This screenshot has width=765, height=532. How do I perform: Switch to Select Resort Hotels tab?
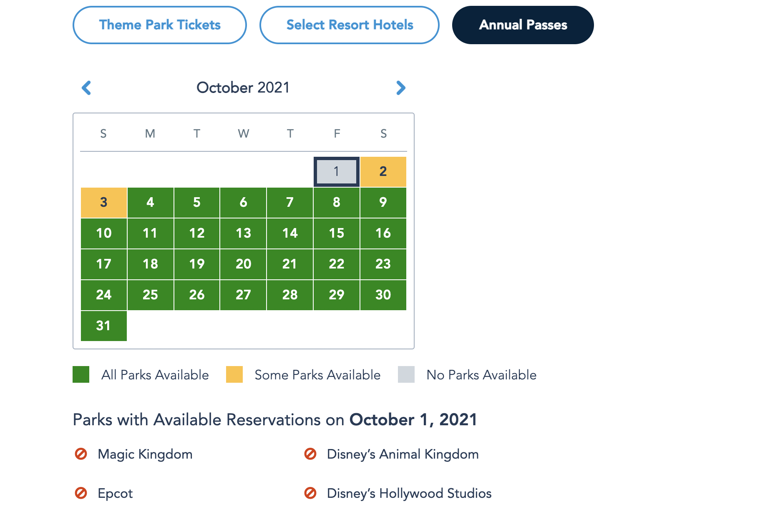point(350,25)
